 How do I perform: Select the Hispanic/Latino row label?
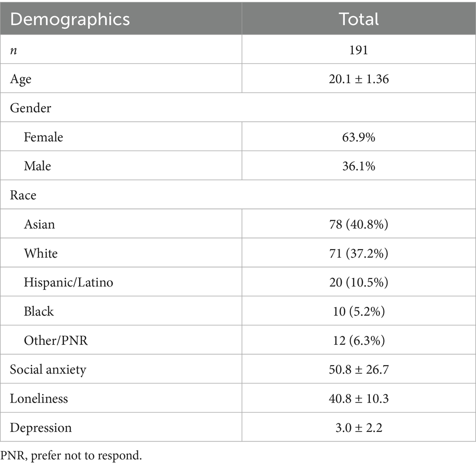click(x=69, y=282)
